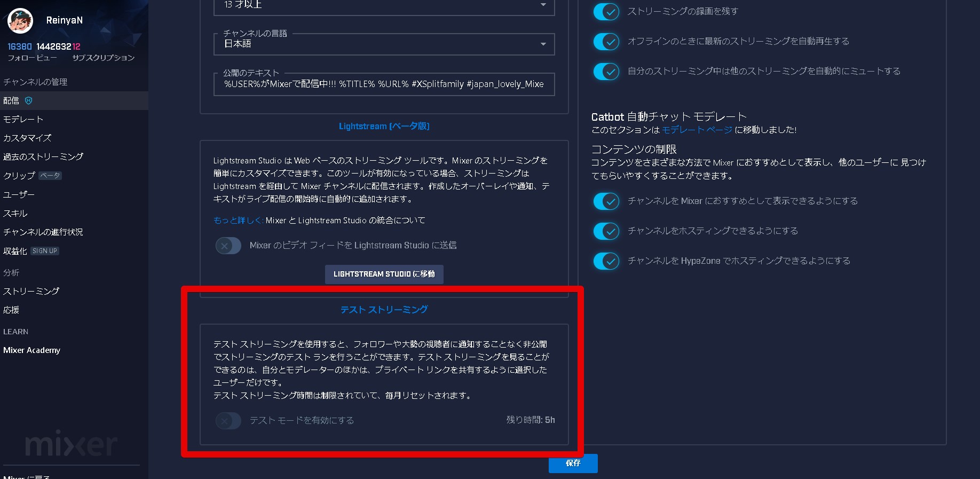
Task: Open チャンネルの言語 dropdown set to 日本語
Action: click(x=384, y=44)
